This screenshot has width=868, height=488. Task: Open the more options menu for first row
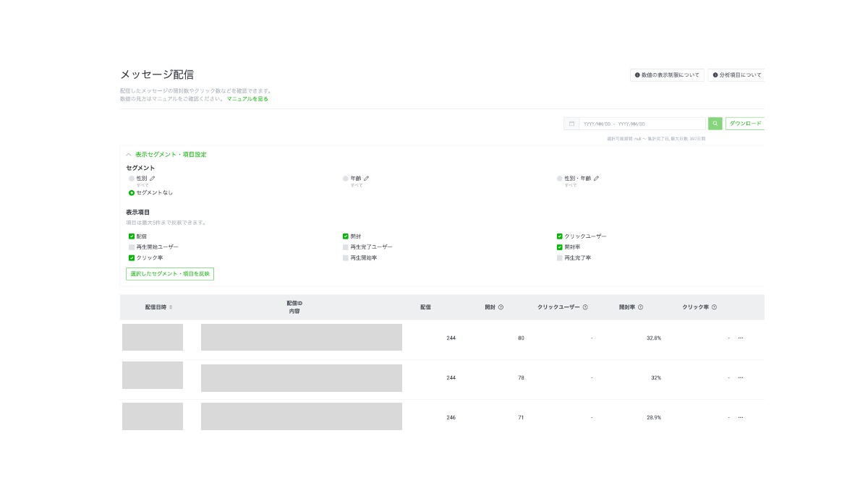[741, 338]
